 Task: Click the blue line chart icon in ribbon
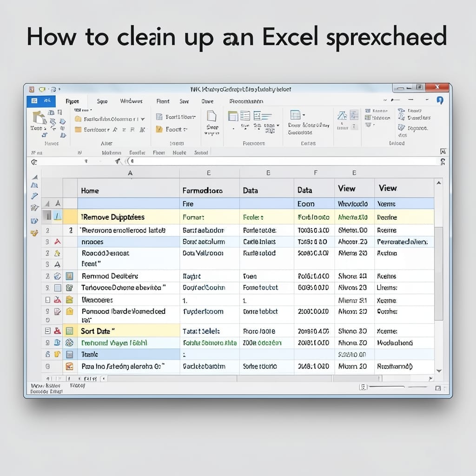(342, 115)
